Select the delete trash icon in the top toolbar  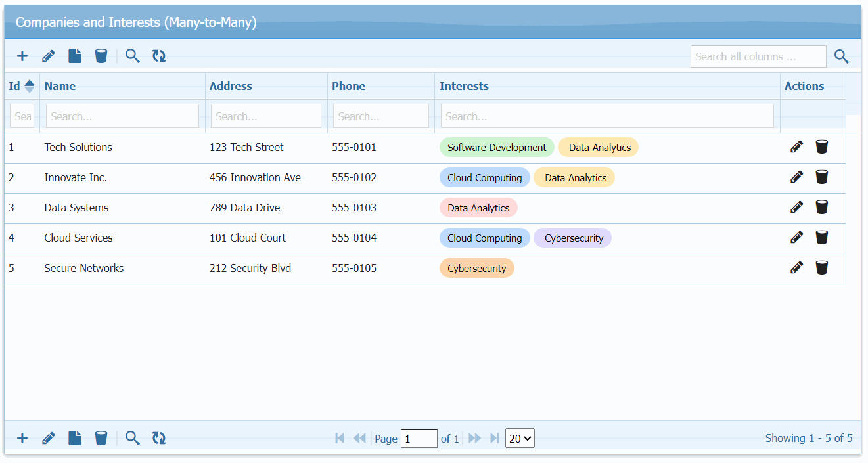pyautogui.click(x=101, y=56)
